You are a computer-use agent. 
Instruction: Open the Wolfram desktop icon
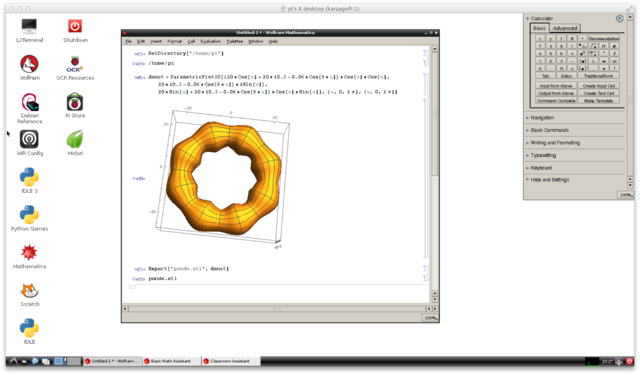[29, 67]
